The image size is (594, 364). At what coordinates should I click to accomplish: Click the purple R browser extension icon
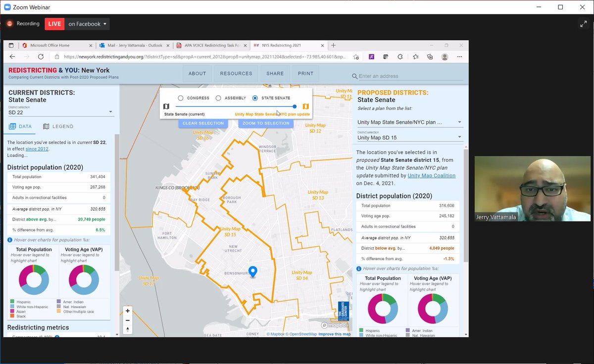(371, 57)
